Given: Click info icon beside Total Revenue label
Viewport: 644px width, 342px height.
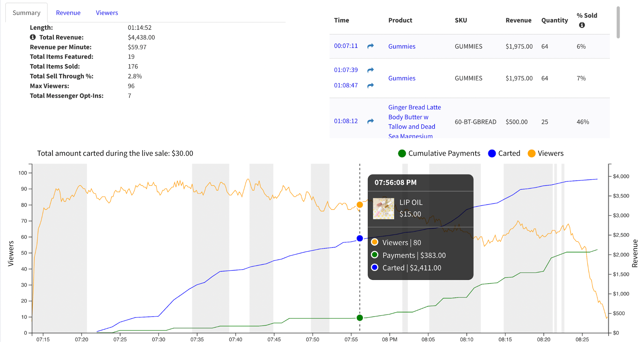Looking at the screenshot, I should (33, 37).
